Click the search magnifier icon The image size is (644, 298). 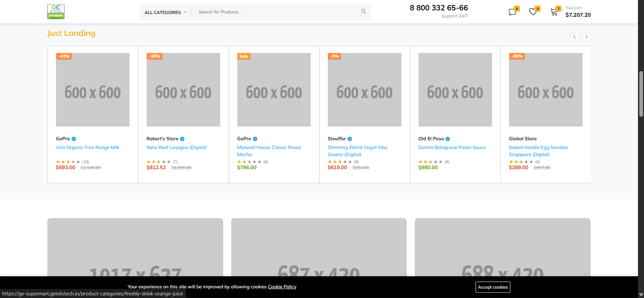pyautogui.click(x=363, y=12)
